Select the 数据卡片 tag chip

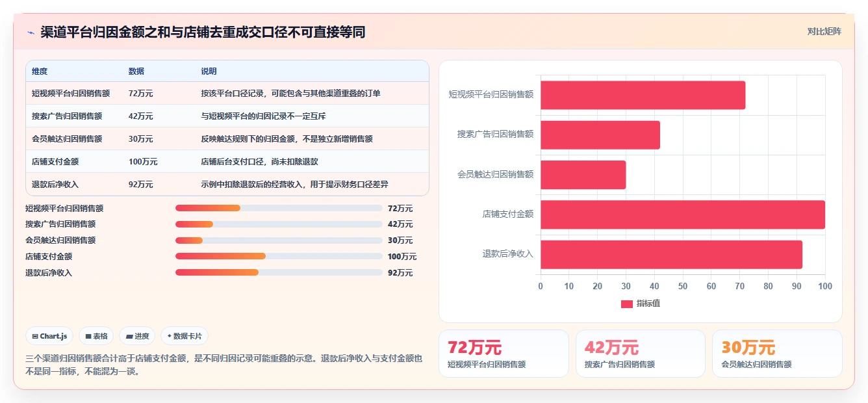pyautogui.click(x=185, y=336)
